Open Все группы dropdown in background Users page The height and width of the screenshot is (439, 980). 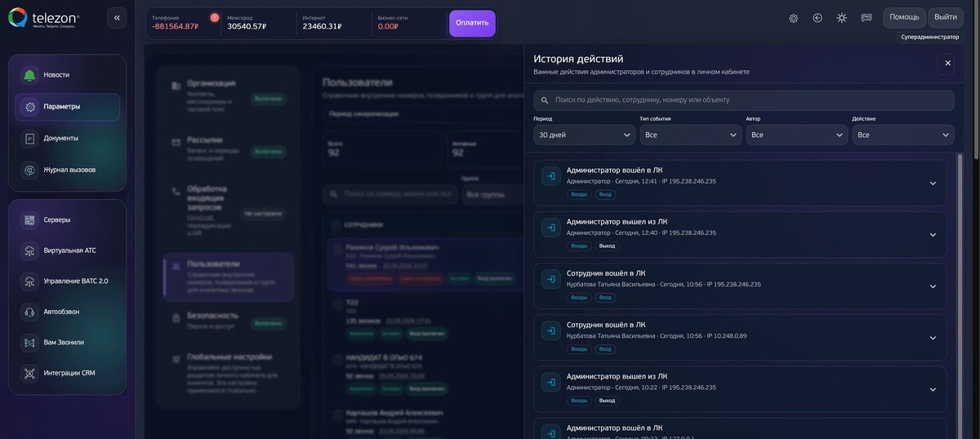[492, 195]
